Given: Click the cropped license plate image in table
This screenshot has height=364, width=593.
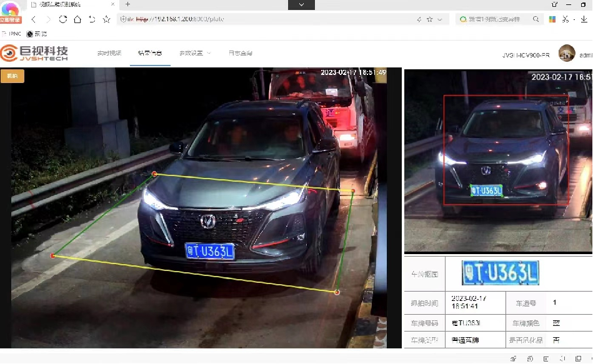Looking at the screenshot, I should (501, 273).
